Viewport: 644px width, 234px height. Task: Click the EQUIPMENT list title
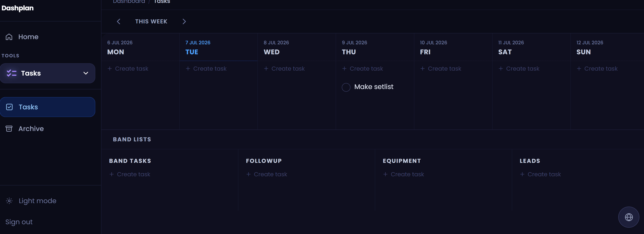pyautogui.click(x=402, y=161)
